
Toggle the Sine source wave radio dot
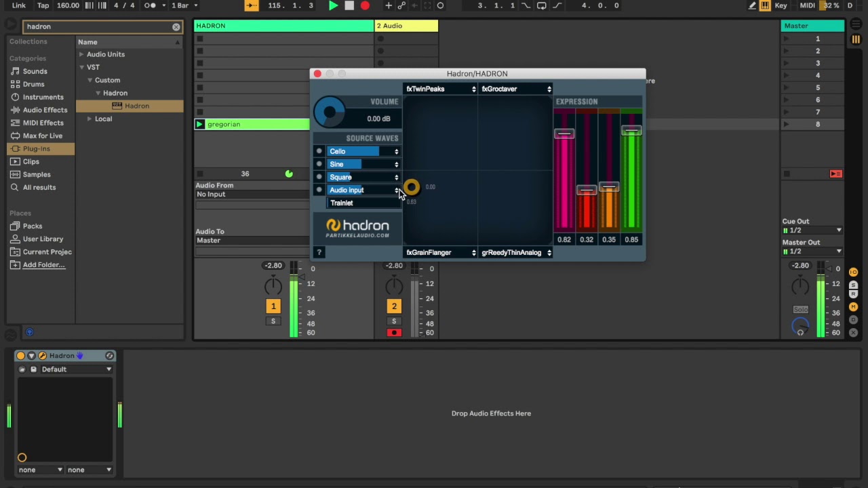[319, 164]
